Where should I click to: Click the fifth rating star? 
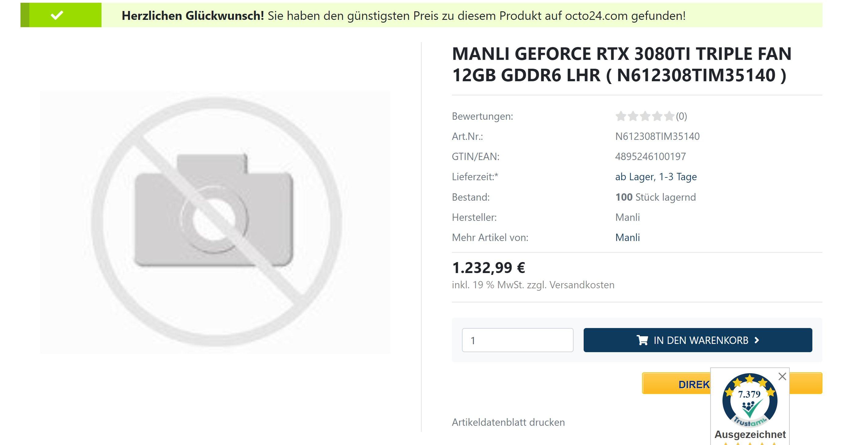click(x=669, y=116)
